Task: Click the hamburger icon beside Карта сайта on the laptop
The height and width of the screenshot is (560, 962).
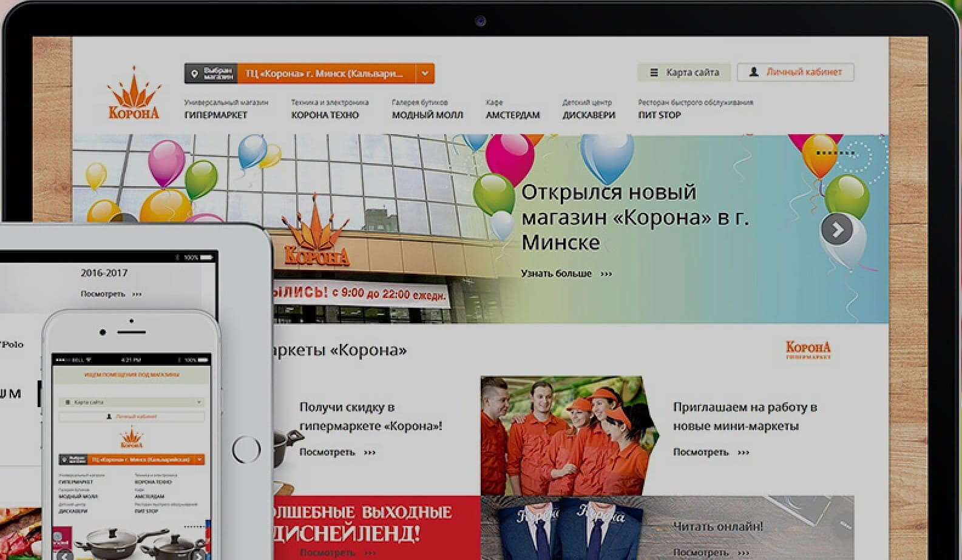Action: (x=654, y=72)
